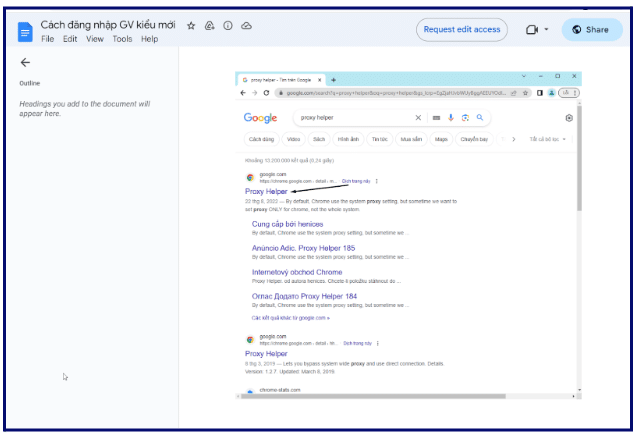Open Cung cấp bởi henices link
638x436 pixels.
pos(287,224)
